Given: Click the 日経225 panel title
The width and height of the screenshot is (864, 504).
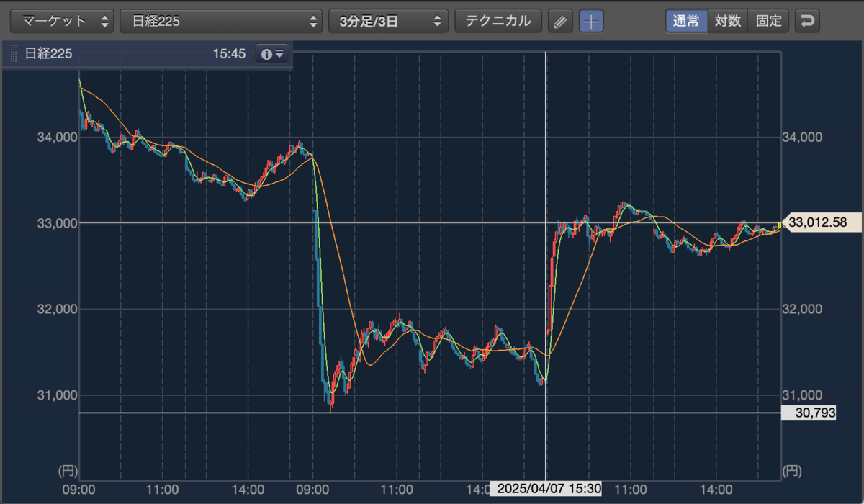Looking at the screenshot, I should coord(48,54).
